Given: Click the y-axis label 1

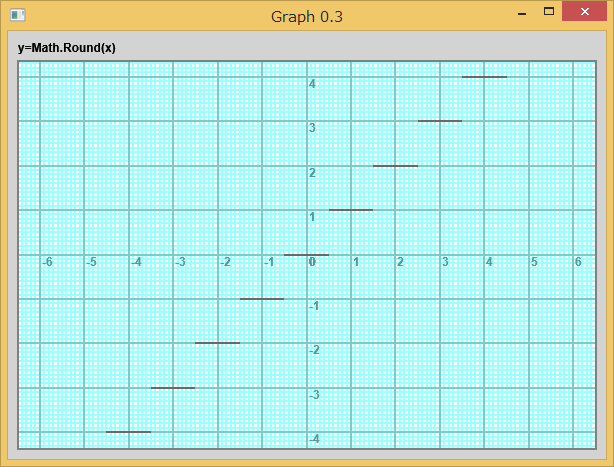Looking at the screenshot, I should 312,217.
